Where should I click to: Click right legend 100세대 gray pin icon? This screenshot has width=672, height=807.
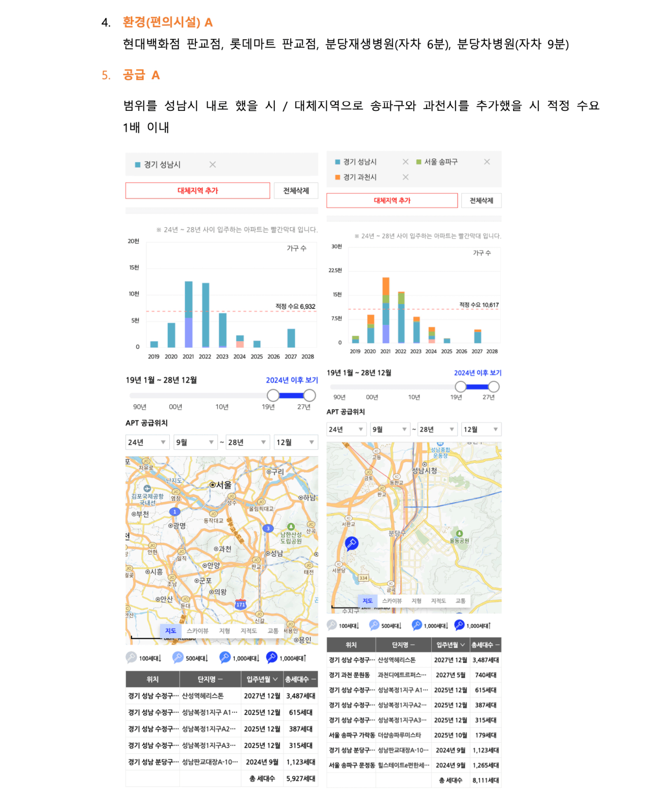pos(332,625)
